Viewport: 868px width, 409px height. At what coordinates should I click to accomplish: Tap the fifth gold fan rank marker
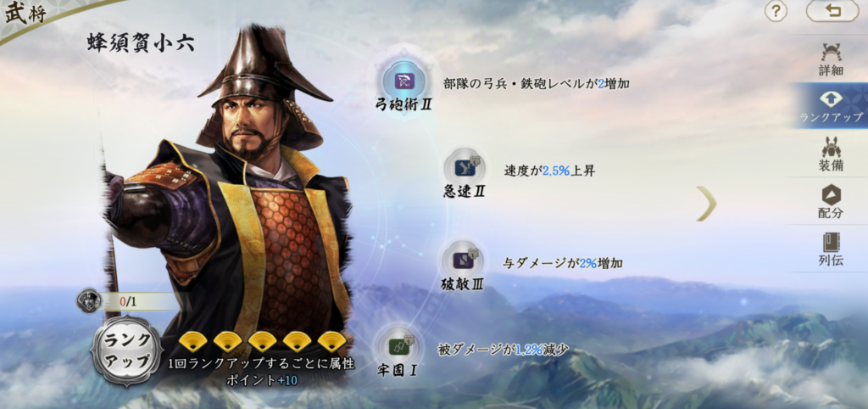pyautogui.click(x=331, y=341)
